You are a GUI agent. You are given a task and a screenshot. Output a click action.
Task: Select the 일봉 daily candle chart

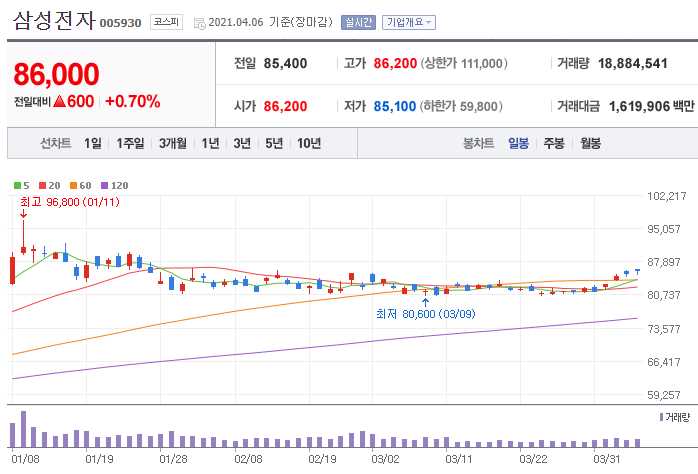coord(518,143)
